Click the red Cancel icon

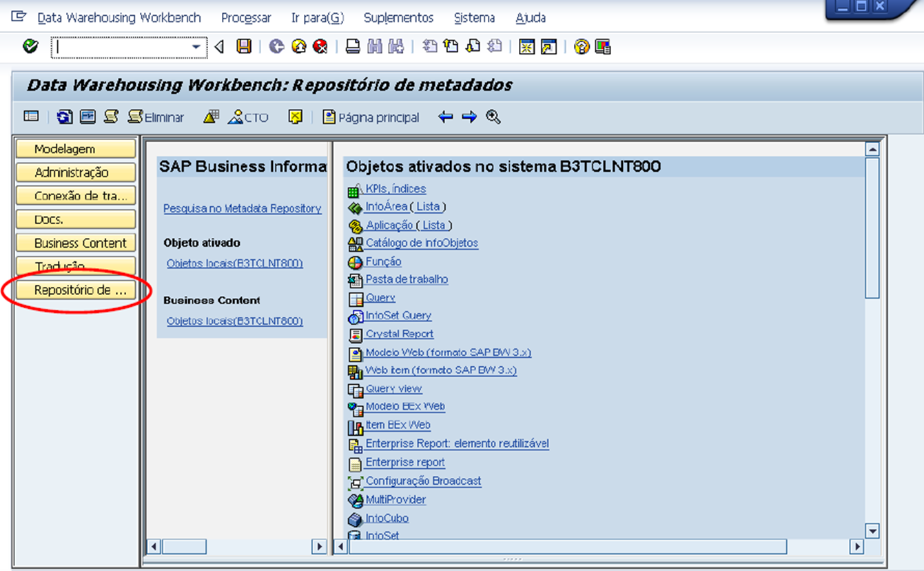320,46
